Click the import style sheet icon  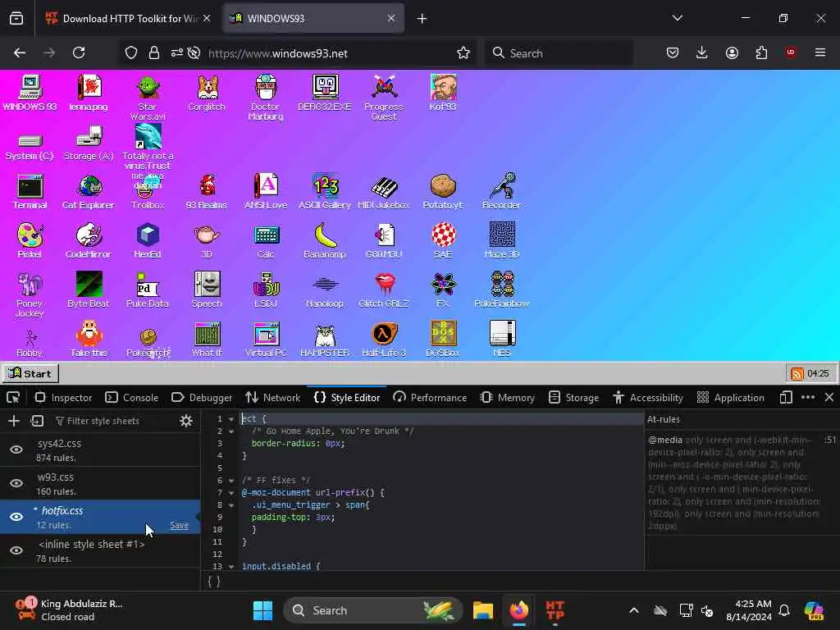(x=37, y=421)
